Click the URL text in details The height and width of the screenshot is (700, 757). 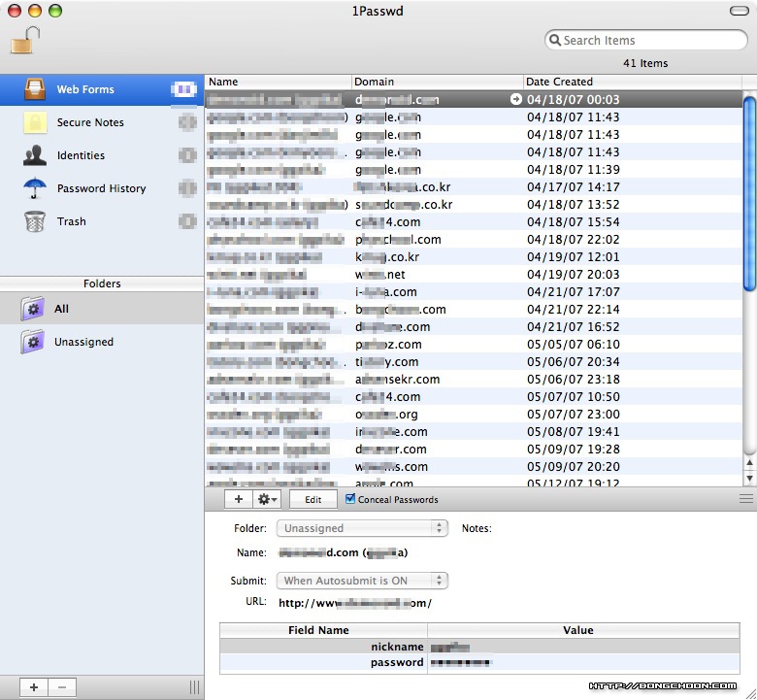(x=355, y=603)
